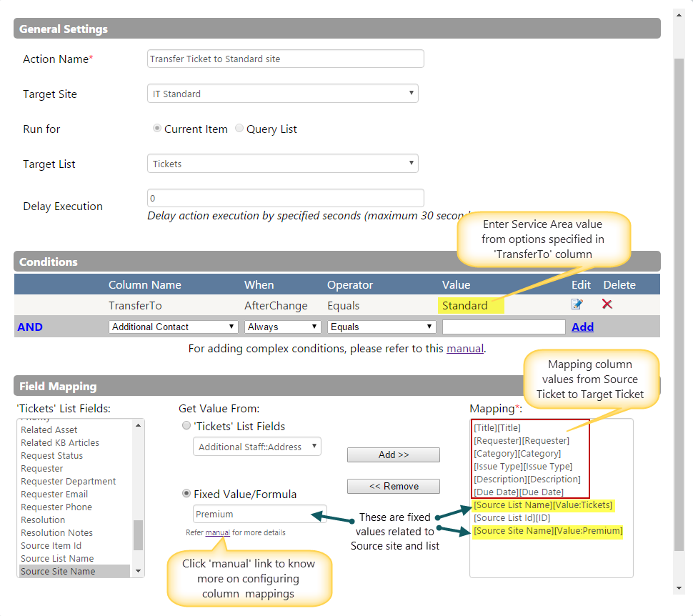Click the page scroll up arrow
This screenshot has width=693, height=616.
679,14
